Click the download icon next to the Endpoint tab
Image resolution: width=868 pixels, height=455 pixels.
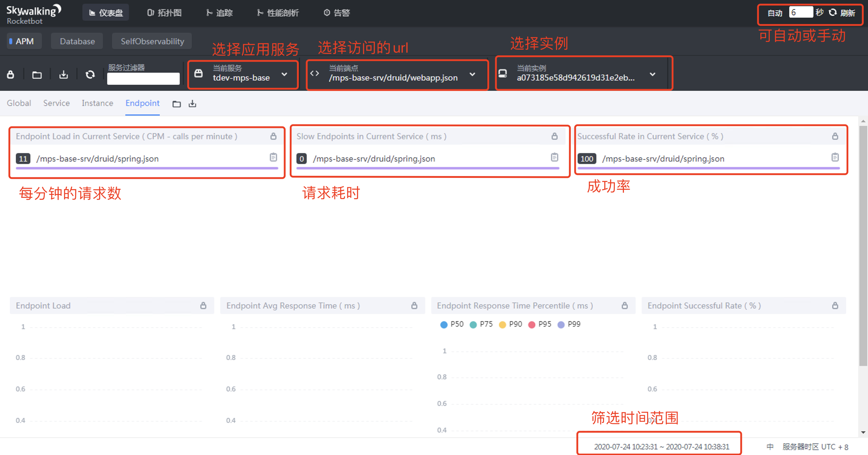tap(192, 104)
